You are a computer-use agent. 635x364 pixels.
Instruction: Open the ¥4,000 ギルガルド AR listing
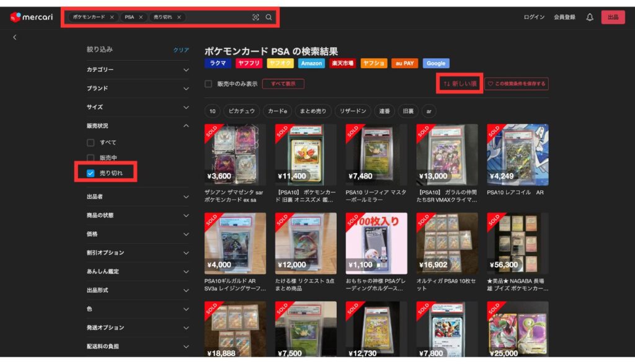[235, 243]
